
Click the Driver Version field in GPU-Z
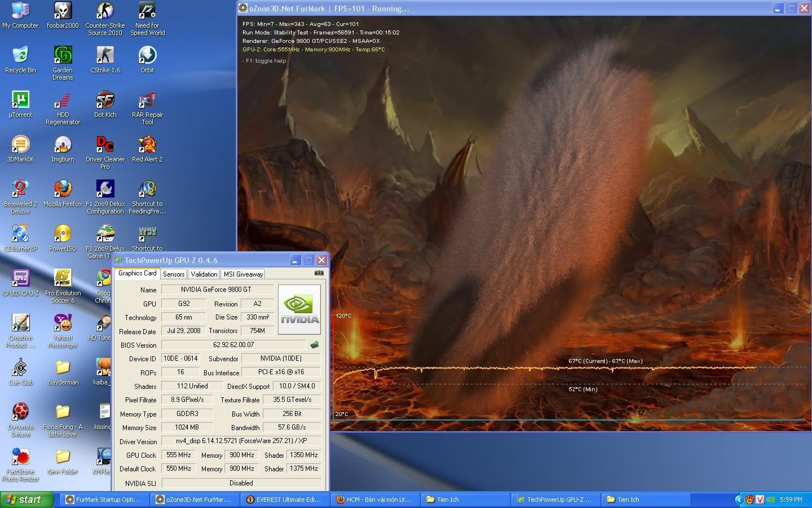click(x=241, y=441)
